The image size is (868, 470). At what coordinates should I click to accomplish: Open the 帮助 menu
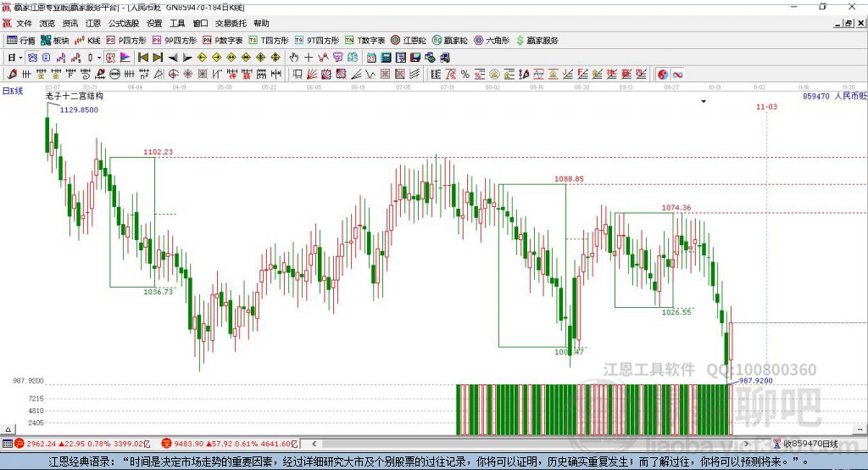261,23
